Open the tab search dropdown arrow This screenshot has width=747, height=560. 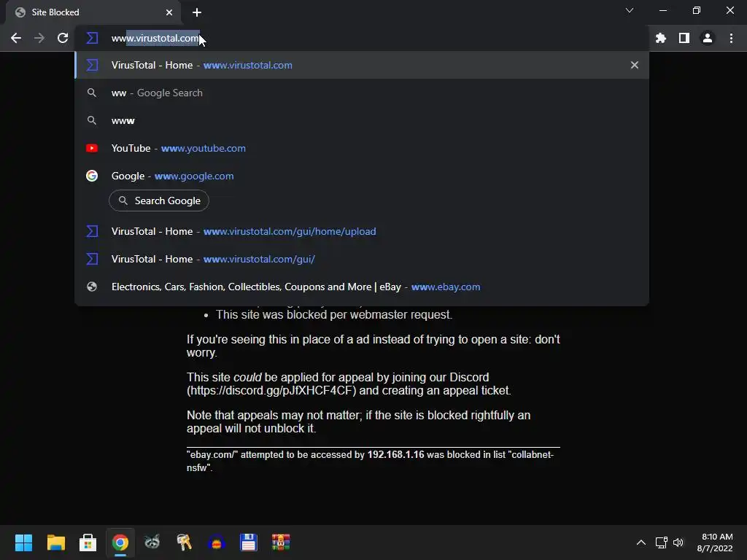[x=630, y=10]
